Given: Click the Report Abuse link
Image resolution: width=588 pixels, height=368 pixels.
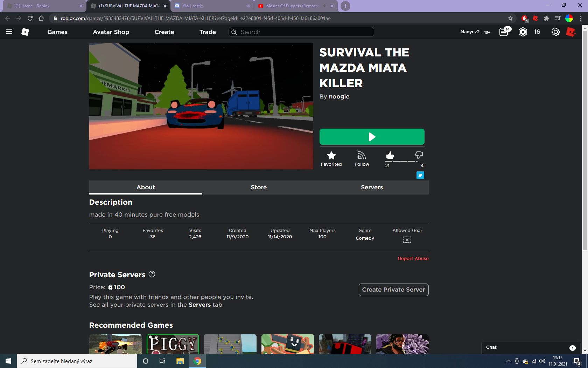Looking at the screenshot, I should 413,258.
